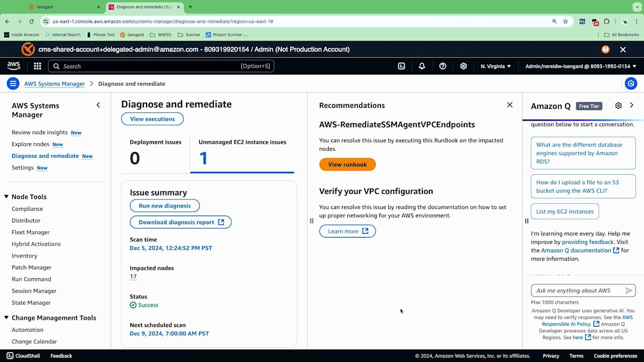Dismiss the Isengard account banner
The image size is (644, 362).
(623, 49)
